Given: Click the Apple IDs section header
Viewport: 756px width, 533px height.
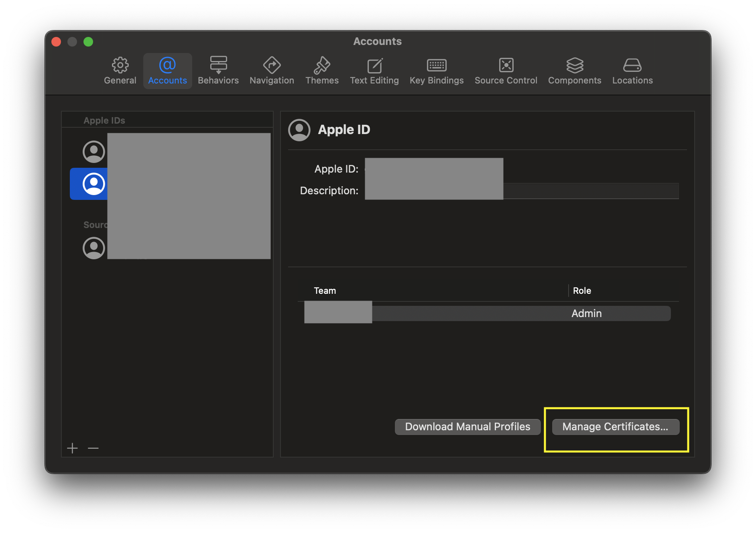Looking at the screenshot, I should 104,120.
